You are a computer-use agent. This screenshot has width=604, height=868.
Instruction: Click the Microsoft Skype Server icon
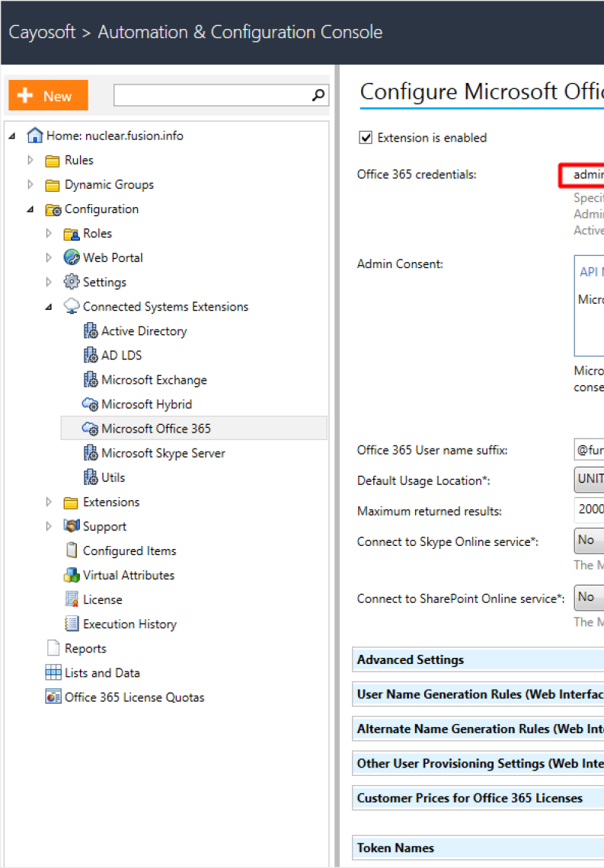point(90,453)
